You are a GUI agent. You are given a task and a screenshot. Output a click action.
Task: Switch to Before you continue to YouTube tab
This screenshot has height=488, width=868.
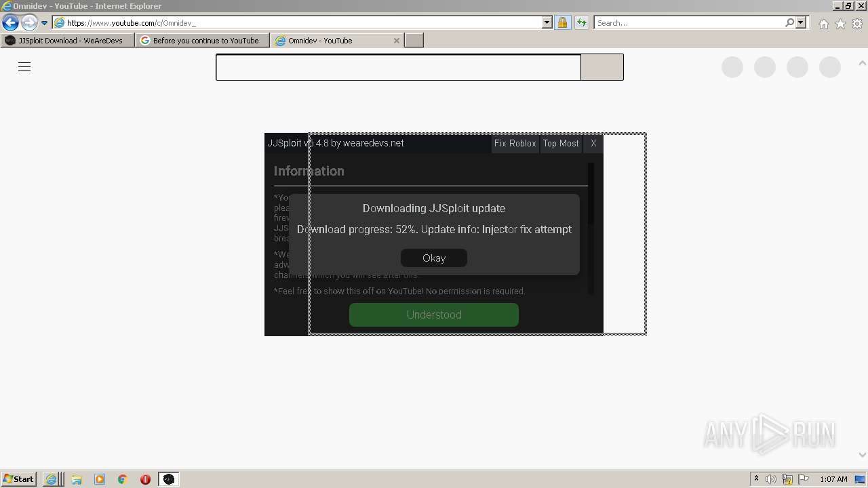pyautogui.click(x=202, y=40)
